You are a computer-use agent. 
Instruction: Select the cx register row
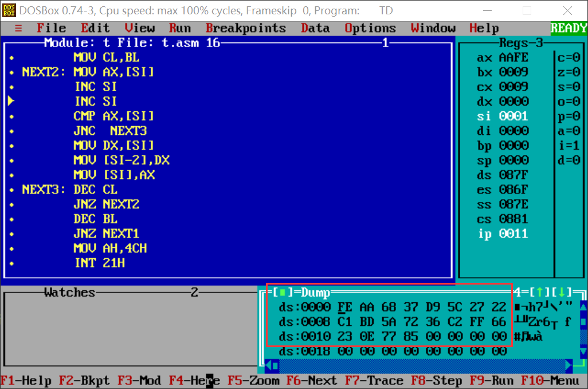pos(503,87)
